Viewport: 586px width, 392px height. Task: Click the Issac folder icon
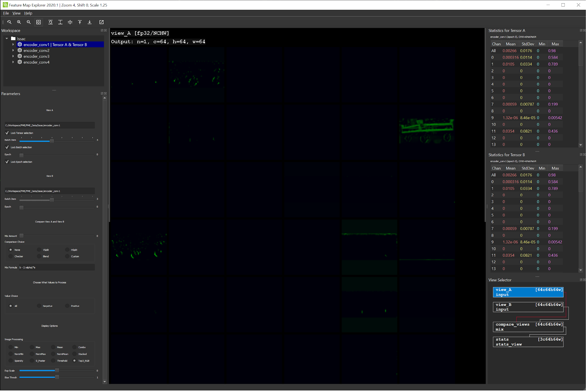pos(13,38)
